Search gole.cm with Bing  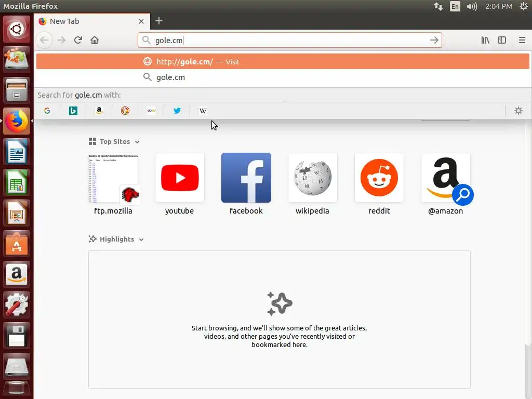[73, 111]
